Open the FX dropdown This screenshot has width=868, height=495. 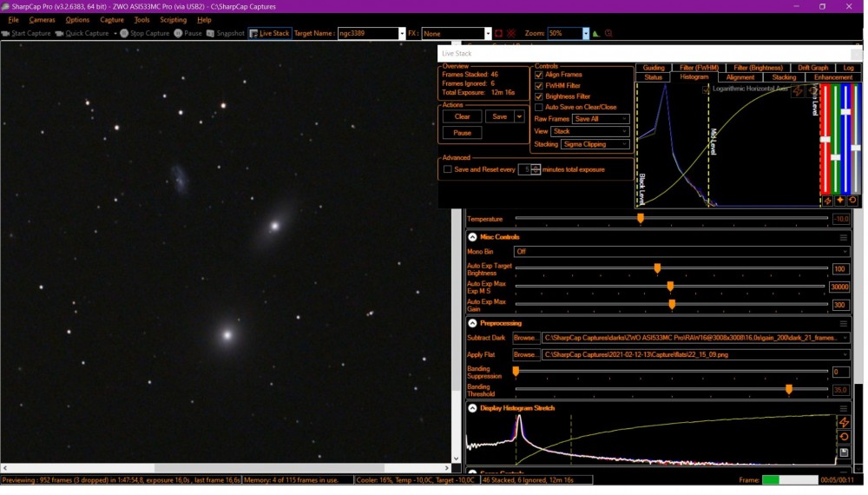488,34
